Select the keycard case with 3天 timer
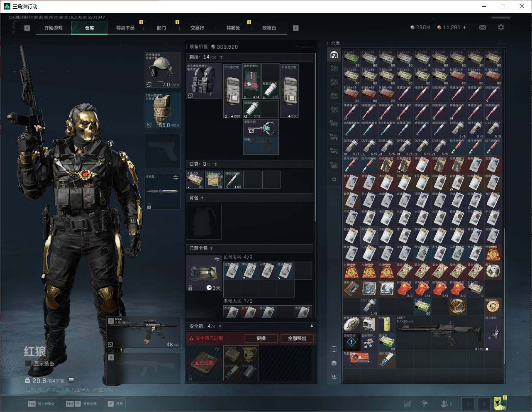Viewport: 532px width, 412px height. [x=204, y=273]
